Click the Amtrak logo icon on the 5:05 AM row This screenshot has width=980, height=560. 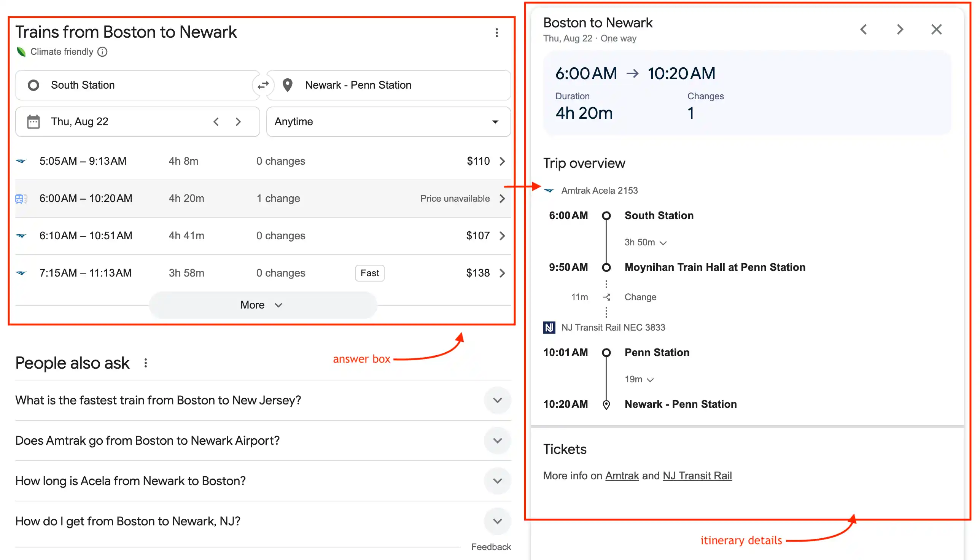pos(21,161)
